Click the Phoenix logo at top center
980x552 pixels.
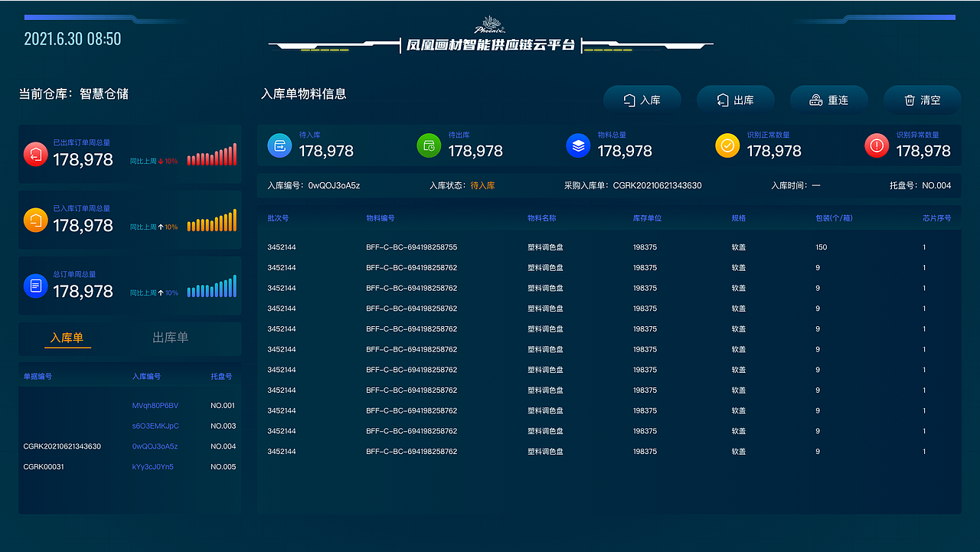pyautogui.click(x=490, y=25)
